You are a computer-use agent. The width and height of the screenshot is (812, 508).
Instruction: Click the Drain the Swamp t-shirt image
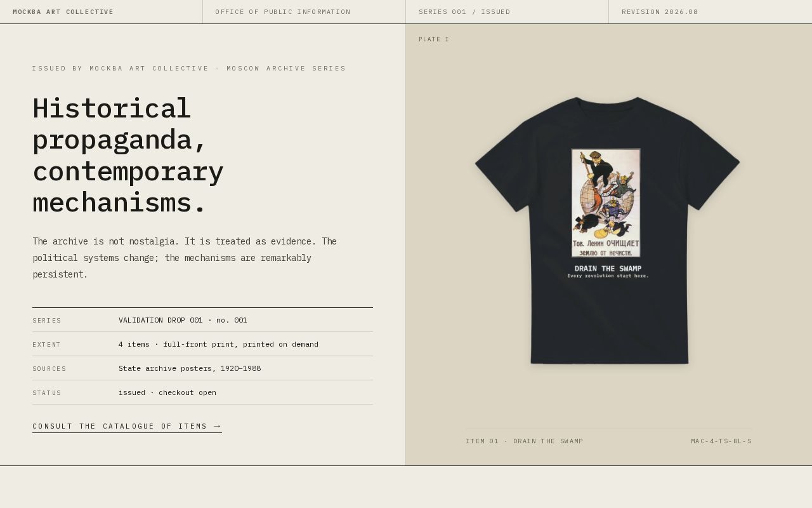[x=608, y=231]
